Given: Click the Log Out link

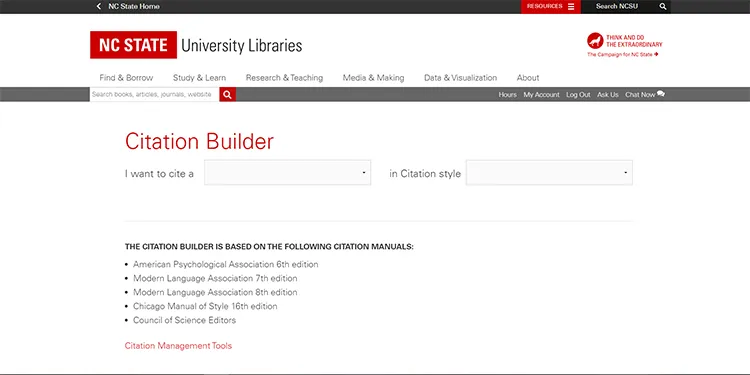Looking at the screenshot, I should (x=578, y=95).
